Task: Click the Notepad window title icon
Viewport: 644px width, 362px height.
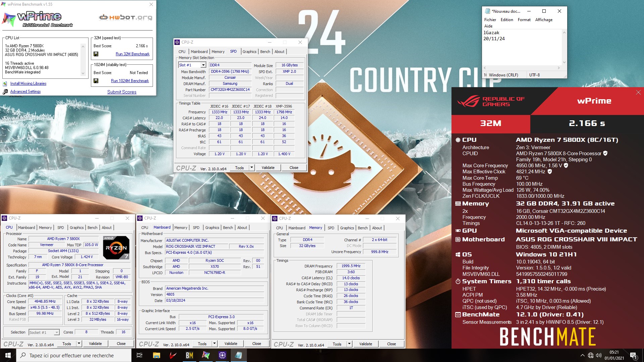Action: 487,11
